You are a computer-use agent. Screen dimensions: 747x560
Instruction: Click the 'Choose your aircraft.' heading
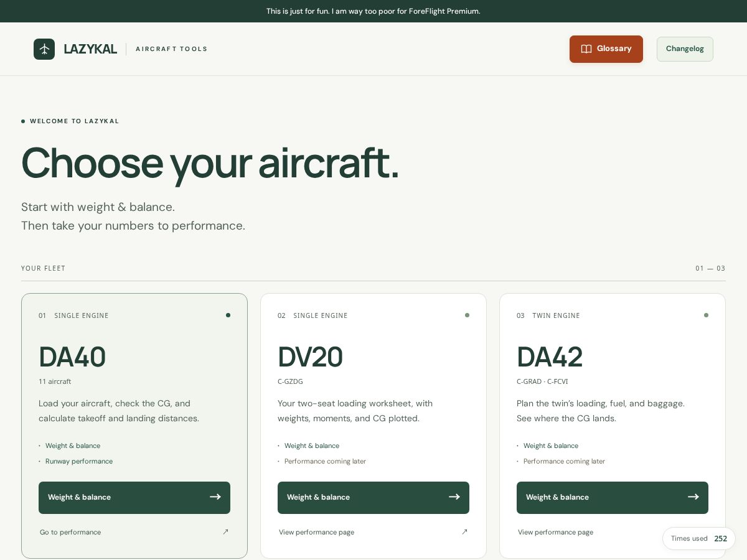[x=210, y=163]
